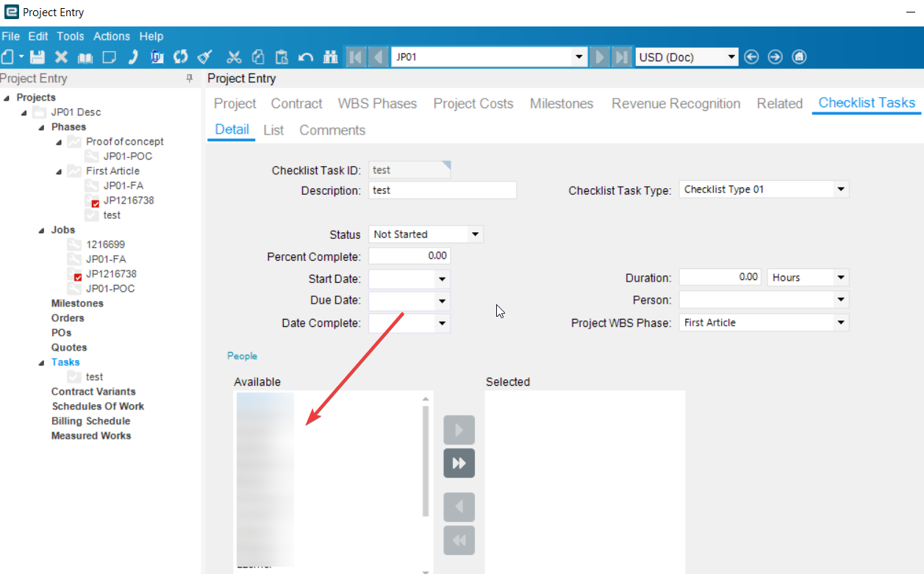Go to the last record
The width and height of the screenshot is (924, 574).
pos(622,57)
